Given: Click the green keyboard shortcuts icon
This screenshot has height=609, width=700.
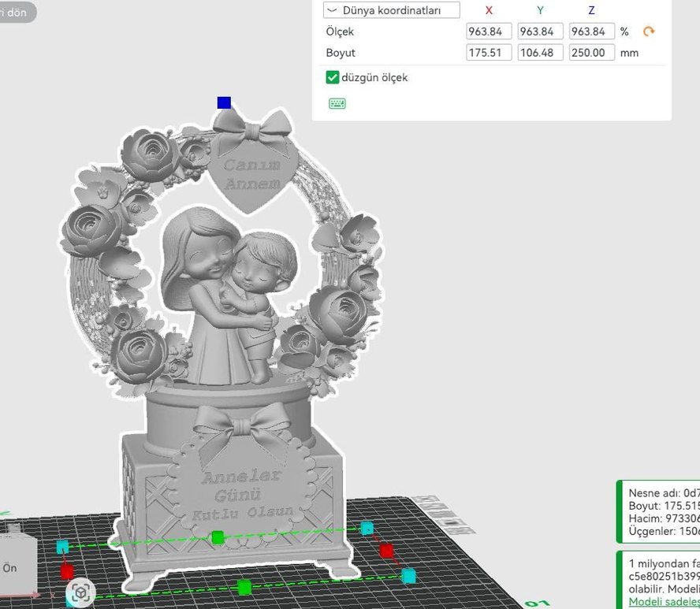Looking at the screenshot, I should tap(337, 103).
